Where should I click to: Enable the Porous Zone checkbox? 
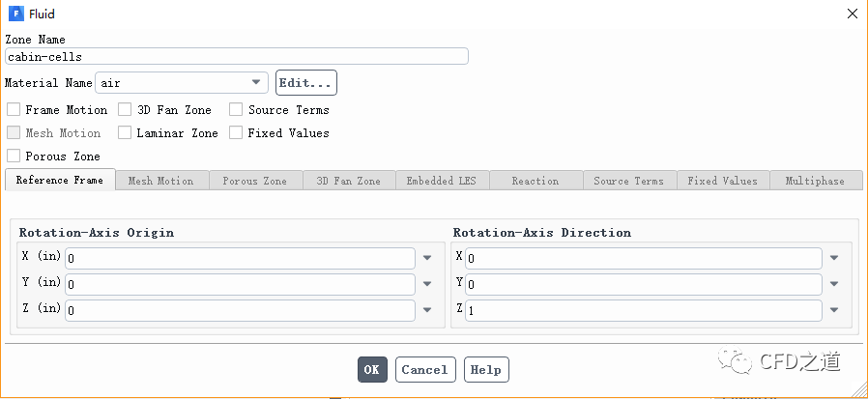click(x=14, y=156)
